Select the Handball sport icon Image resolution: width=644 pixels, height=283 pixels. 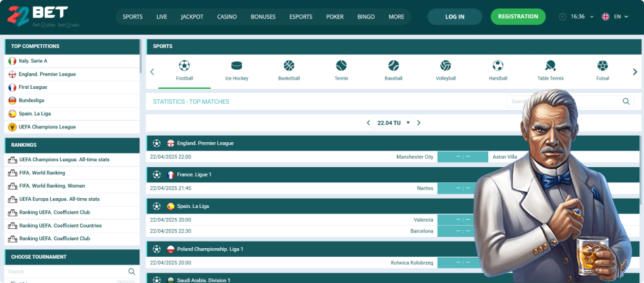pos(498,66)
